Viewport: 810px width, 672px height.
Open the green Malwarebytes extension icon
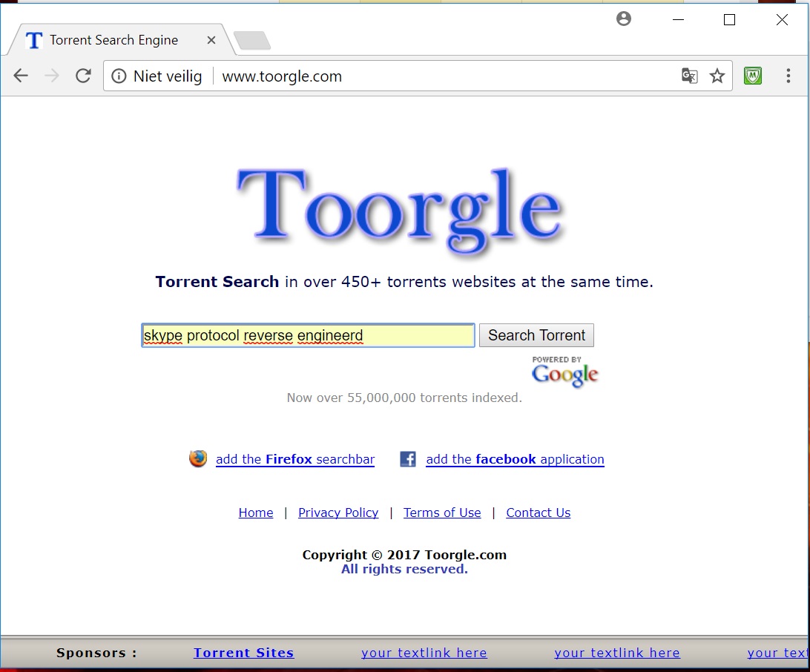coord(753,76)
